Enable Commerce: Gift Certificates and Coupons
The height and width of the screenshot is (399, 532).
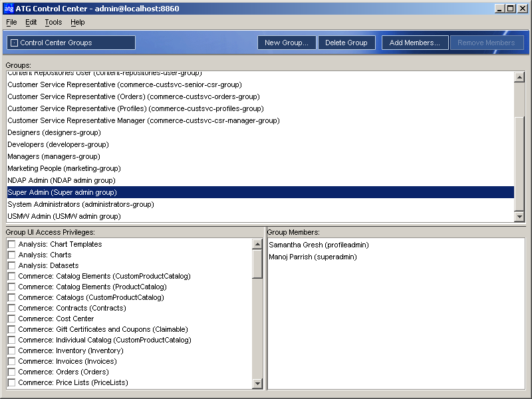click(11, 329)
